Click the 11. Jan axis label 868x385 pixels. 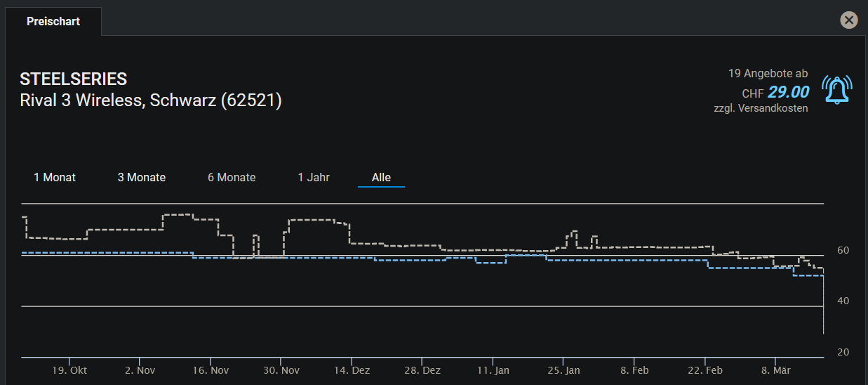[x=493, y=370]
